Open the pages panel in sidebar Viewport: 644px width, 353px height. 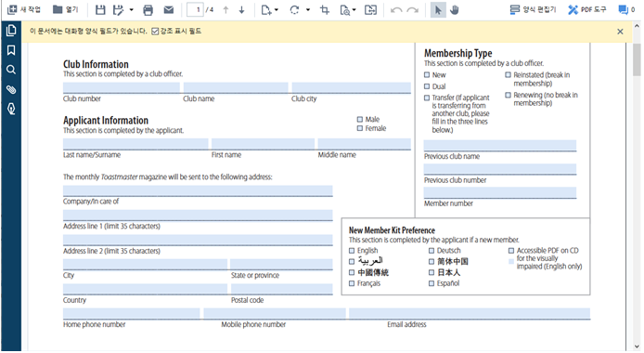pos(11,30)
